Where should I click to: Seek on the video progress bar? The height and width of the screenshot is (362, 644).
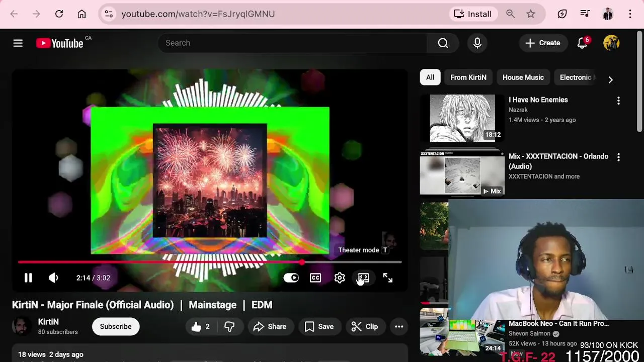pyautogui.click(x=210, y=262)
